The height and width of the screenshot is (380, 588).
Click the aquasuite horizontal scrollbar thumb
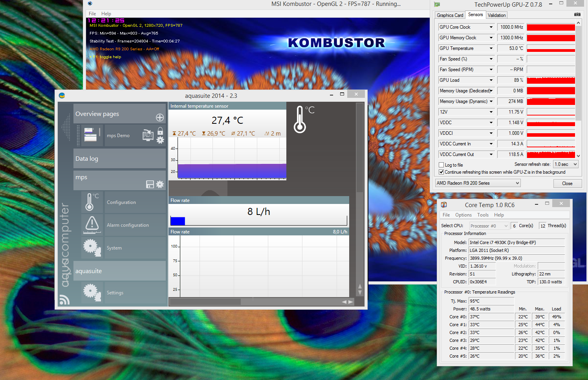pos(205,302)
